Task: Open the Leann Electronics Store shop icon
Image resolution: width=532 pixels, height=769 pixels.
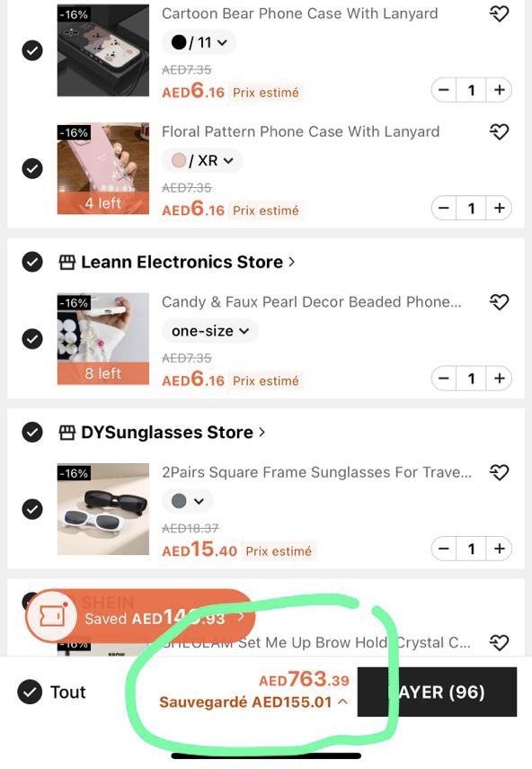Action: (x=67, y=263)
